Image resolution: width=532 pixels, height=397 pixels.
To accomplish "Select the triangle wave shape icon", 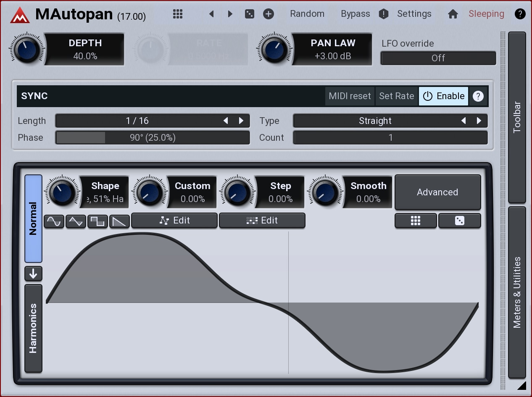I will [76, 221].
